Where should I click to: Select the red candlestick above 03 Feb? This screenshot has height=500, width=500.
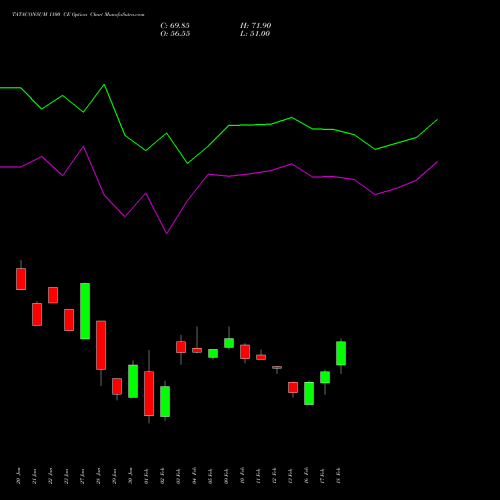[181, 347]
